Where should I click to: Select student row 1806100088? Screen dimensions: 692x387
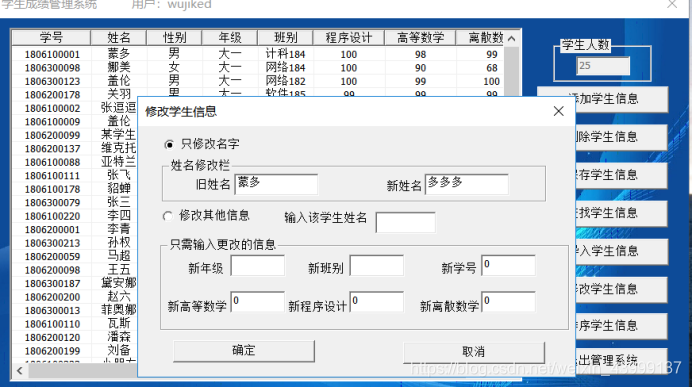(x=75, y=162)
